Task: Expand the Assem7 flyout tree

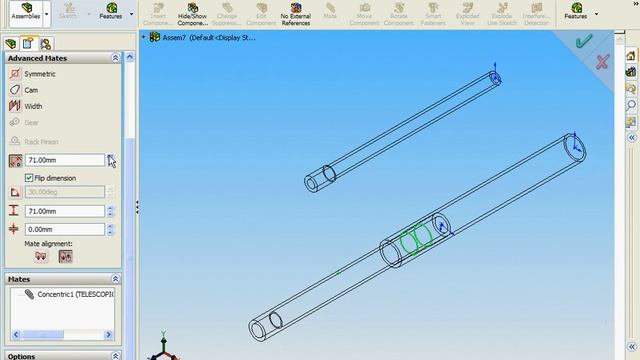Action: [x=143, y=37]
